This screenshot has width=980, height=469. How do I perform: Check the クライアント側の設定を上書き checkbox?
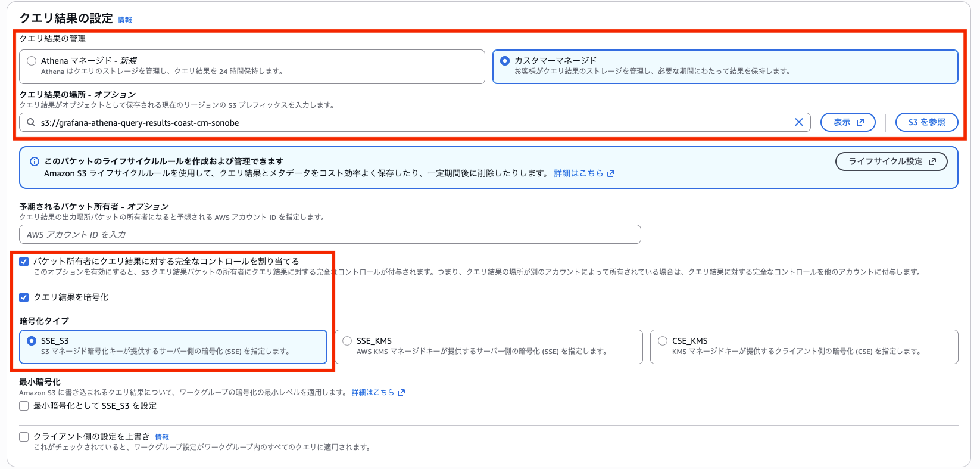24,437
